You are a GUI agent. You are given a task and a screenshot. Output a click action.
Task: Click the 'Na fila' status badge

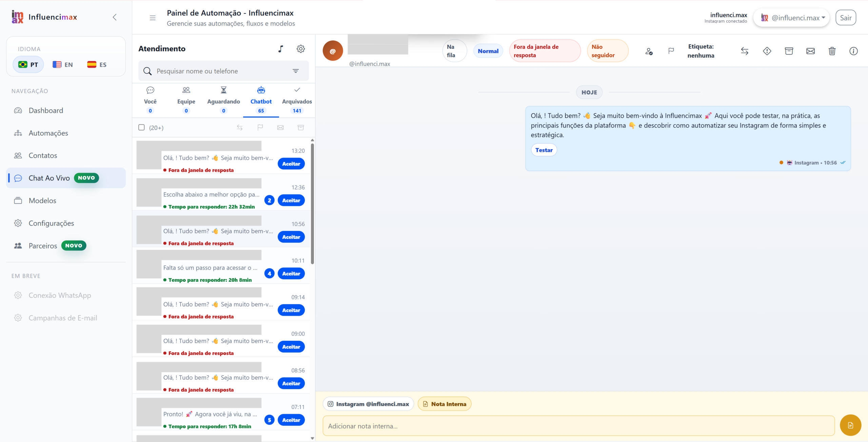(454, 51)
